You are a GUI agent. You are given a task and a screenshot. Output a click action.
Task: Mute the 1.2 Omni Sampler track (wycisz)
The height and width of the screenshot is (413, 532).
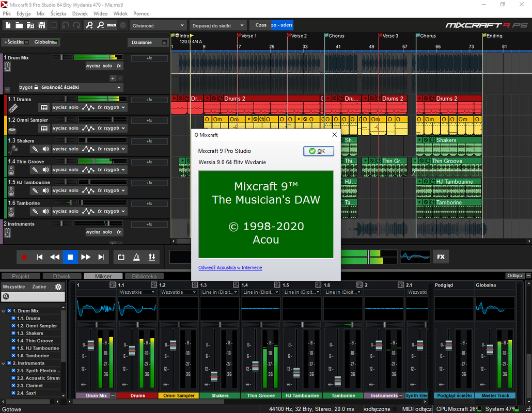(x=60, y=128)
